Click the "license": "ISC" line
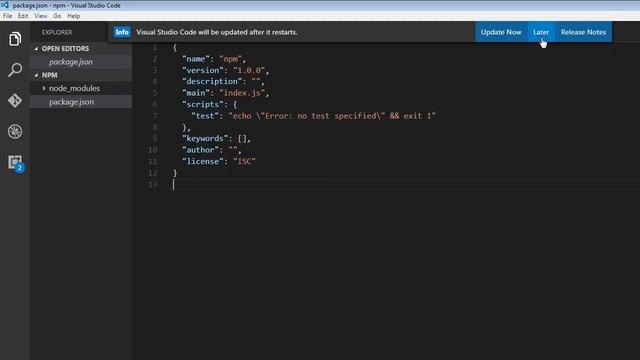Screen dimensions: 640x360 pyautogui.click(x=219, y=162)
